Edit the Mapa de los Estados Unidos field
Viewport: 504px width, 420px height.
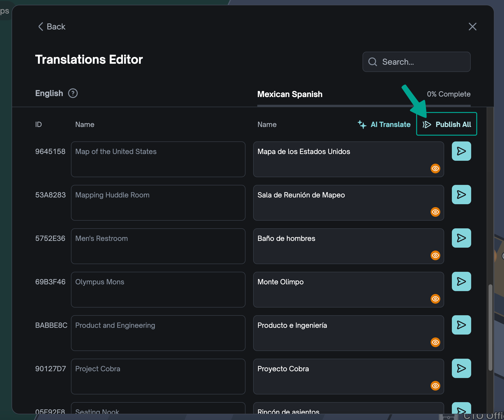coord(348,159)
